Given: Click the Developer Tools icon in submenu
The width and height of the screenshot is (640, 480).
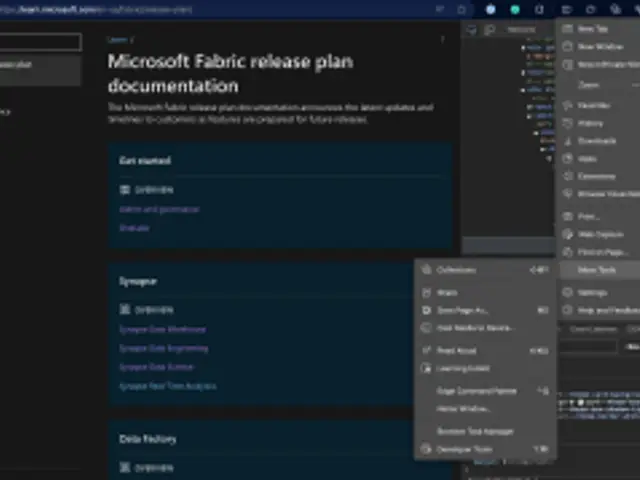Looking at the screenshot, I should tap(426, 449).
